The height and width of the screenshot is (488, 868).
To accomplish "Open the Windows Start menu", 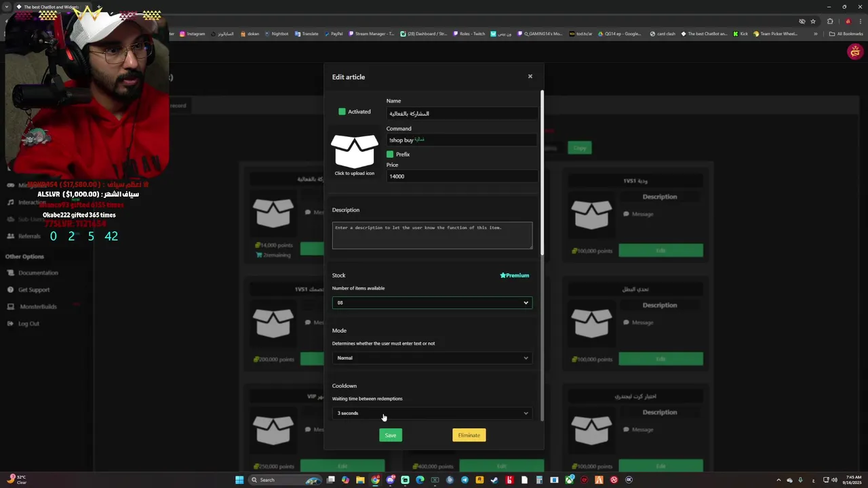I will click(x=239, y=480).
